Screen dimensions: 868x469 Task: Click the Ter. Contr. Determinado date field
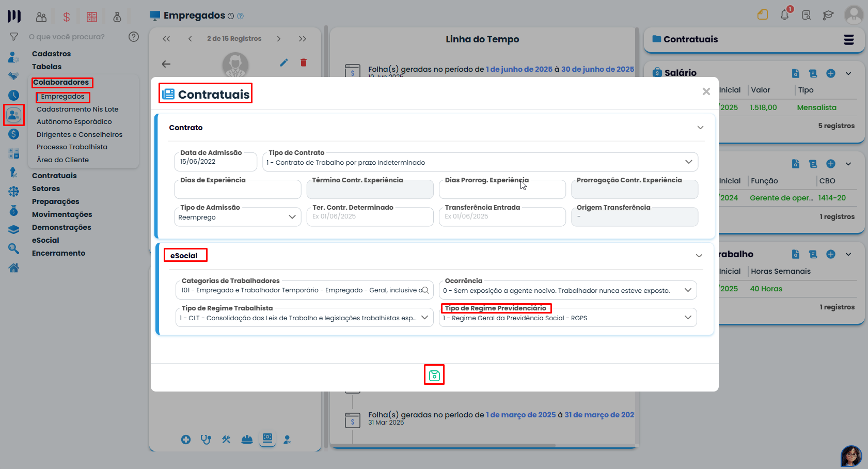(x=370, y=217)
